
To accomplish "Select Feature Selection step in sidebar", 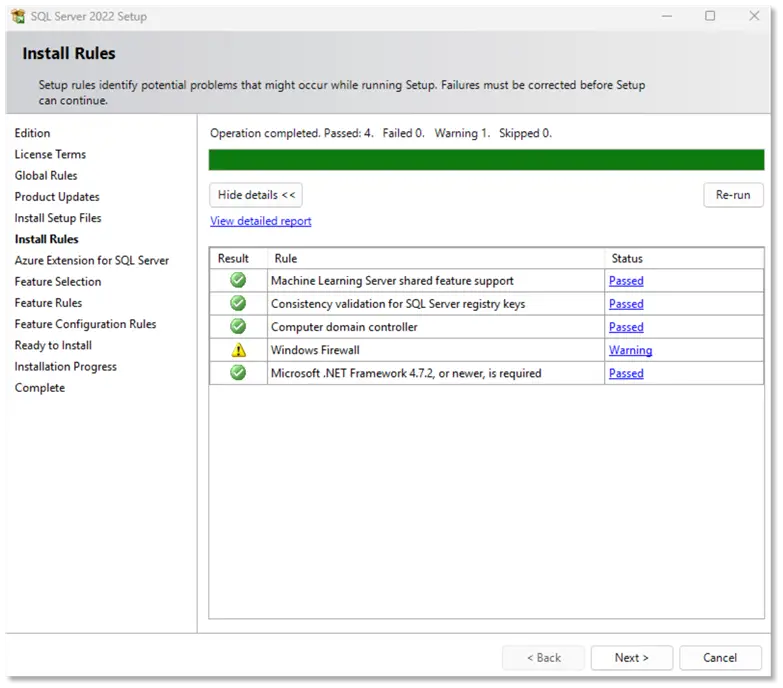I will (x=58, y=282).
